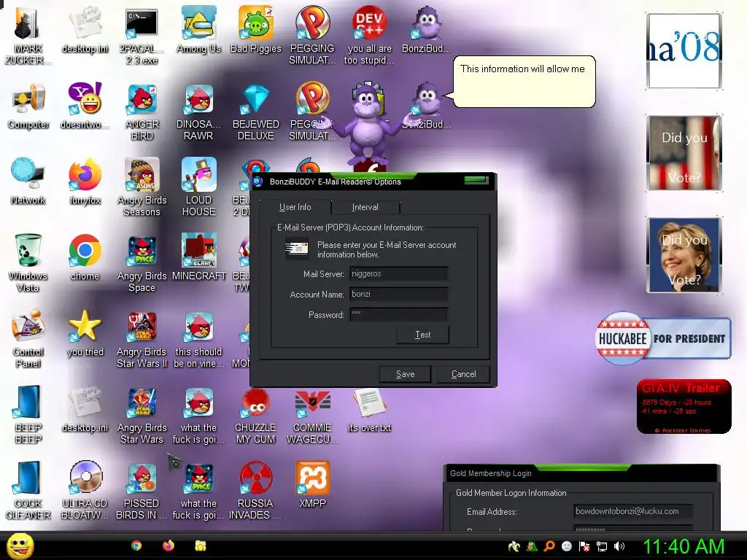The width and height of the screenshot is (747, 560).
Task: Click the '08 campaign gadget
Action: (684, 51)
